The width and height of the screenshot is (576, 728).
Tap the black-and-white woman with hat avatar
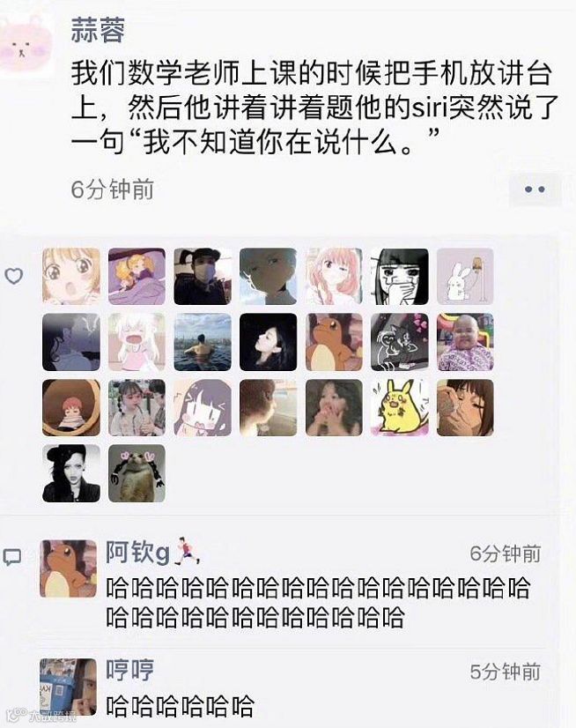click(71, 473)
